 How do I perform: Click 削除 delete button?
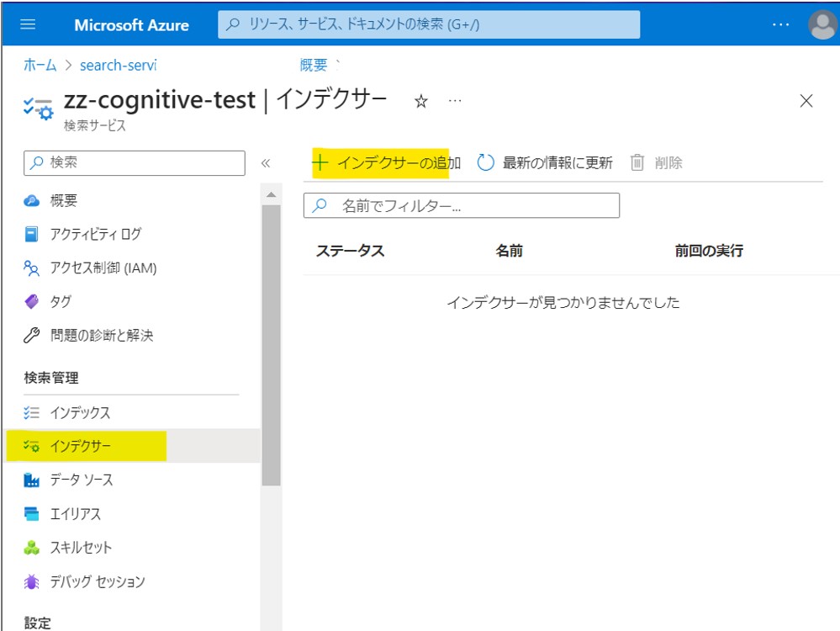pyautogui.click(x=657, y=162)
